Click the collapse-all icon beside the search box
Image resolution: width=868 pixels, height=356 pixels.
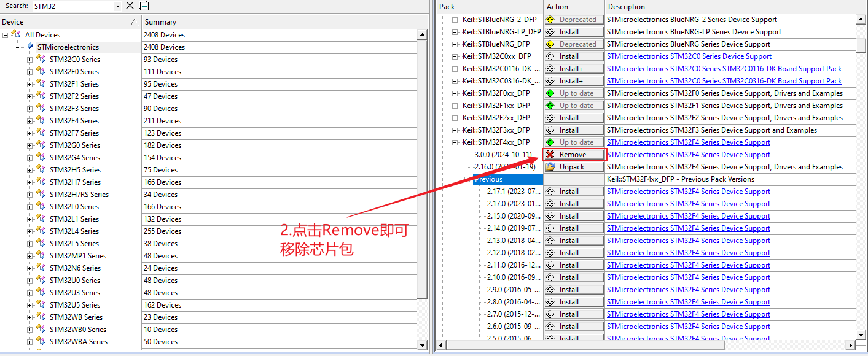pyautogui.click(x=144, y=6)
